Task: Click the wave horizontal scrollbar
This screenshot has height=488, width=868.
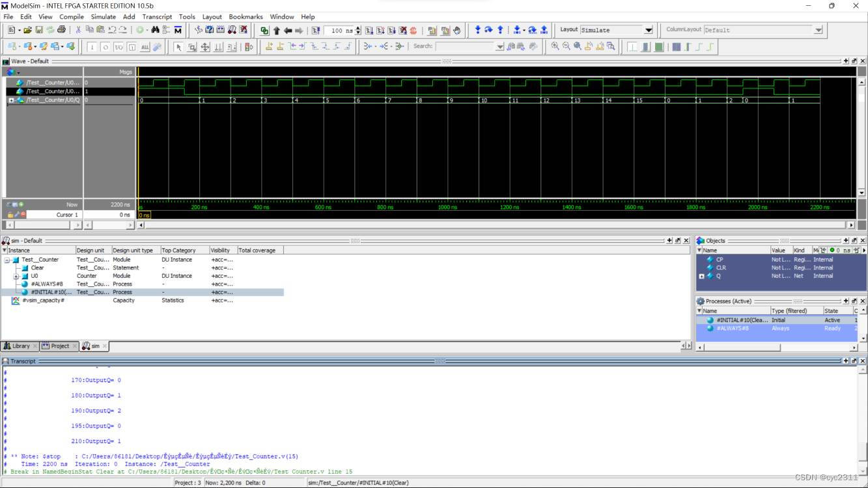Action: coord(495,225)
